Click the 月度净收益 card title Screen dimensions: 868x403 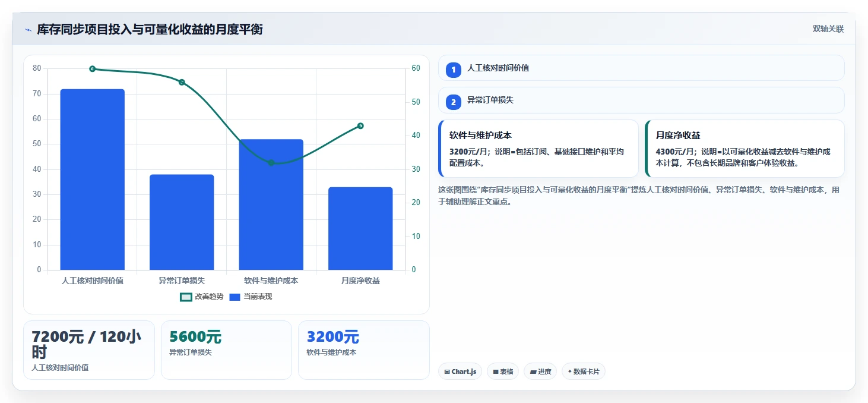click(678, 136)
